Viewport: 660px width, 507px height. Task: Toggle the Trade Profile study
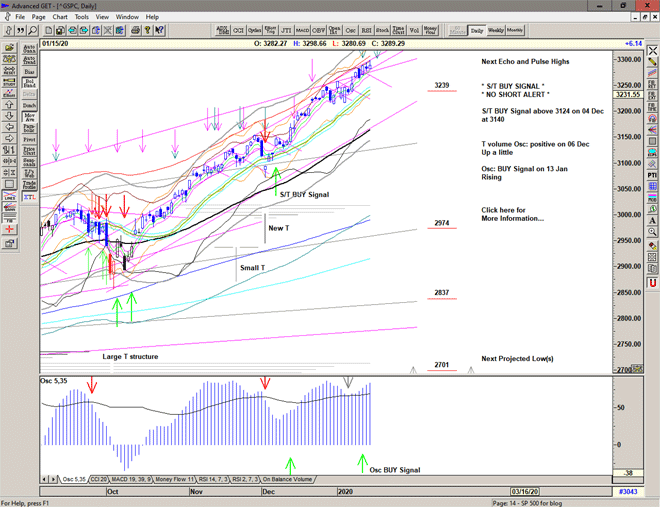click(x=29, y=184)
